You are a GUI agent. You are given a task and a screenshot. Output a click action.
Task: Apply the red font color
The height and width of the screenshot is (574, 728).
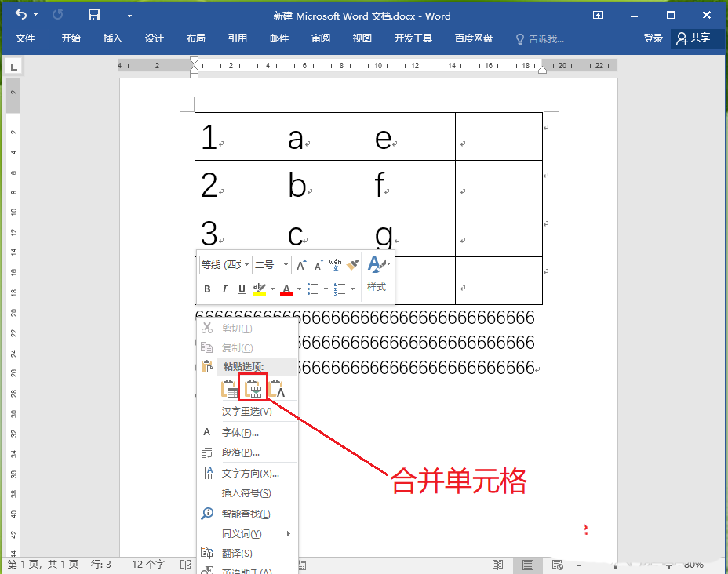pyautogui.click(x=286, y=289)
